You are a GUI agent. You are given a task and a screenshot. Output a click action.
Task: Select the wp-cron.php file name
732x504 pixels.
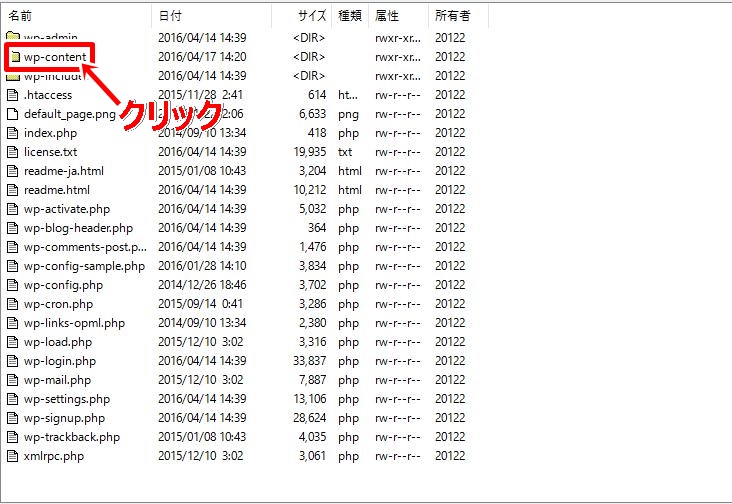pyautogui.click(x=58, y=304)
